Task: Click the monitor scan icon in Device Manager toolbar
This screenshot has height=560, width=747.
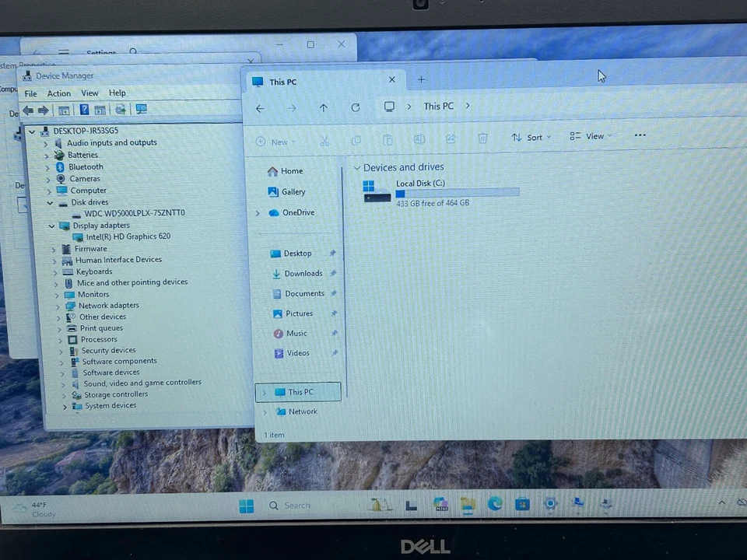Action: pyautogui.click(x=142, y=110)
